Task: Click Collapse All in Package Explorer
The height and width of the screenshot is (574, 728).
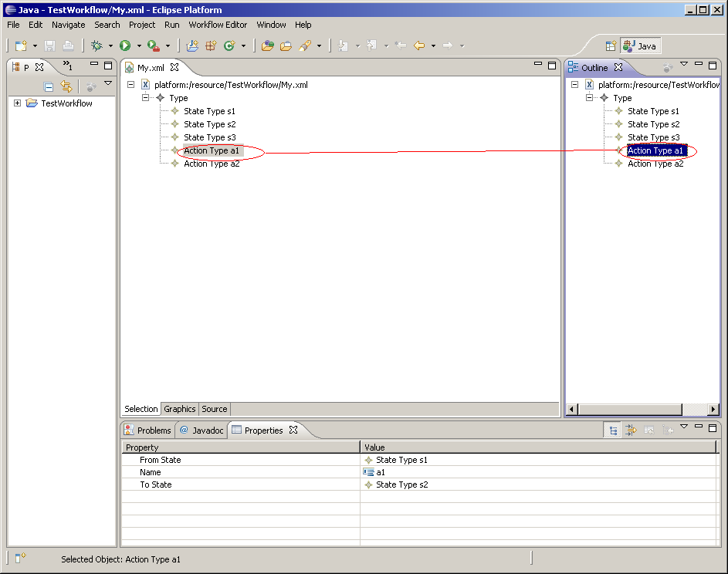Action: pyautogui.click(x=49, y=87)
